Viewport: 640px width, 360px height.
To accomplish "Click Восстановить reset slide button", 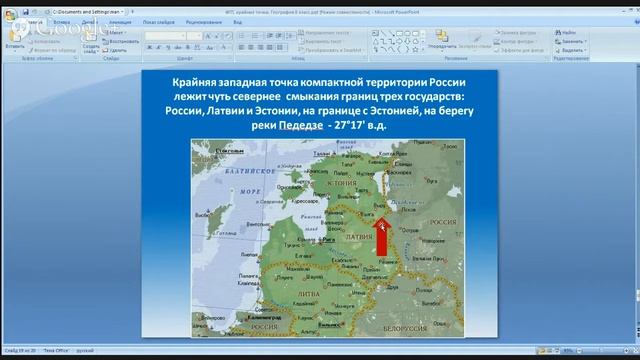I will coord(121,42).
